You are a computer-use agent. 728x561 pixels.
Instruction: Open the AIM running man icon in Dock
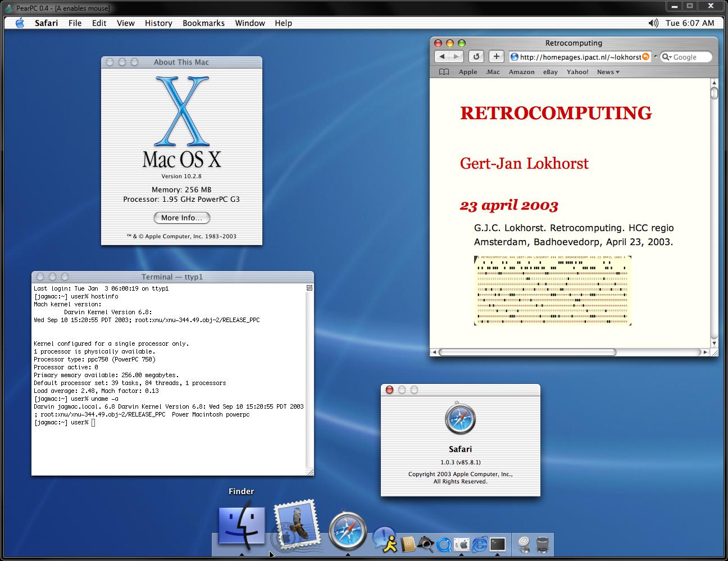click(x=385, y=539)
